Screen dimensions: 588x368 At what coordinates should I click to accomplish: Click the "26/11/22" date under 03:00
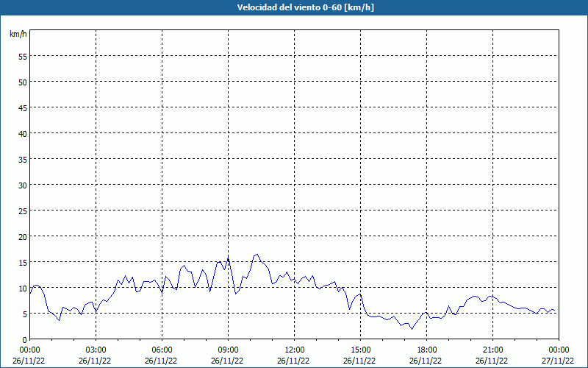pyautogui.click(x=95, y=361)
